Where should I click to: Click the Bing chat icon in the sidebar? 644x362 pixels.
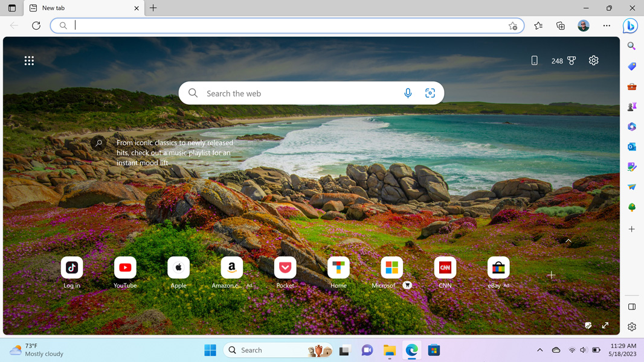(630, 26)
